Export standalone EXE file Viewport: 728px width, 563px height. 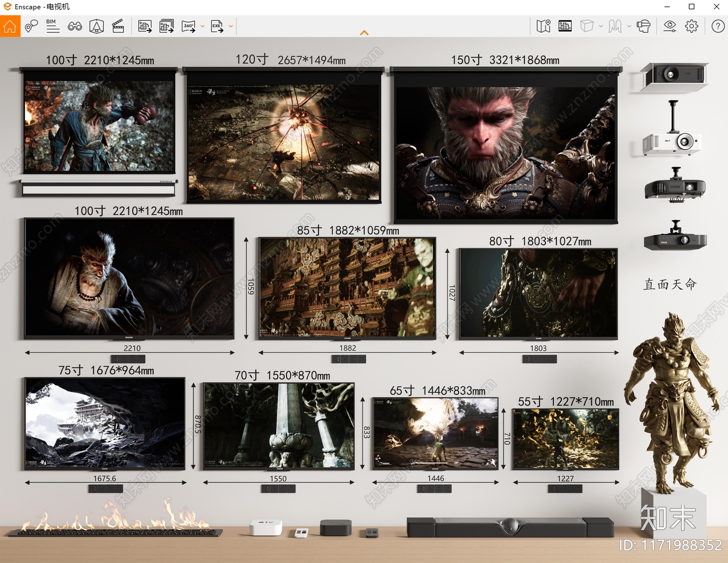click(x=217, y=26)
